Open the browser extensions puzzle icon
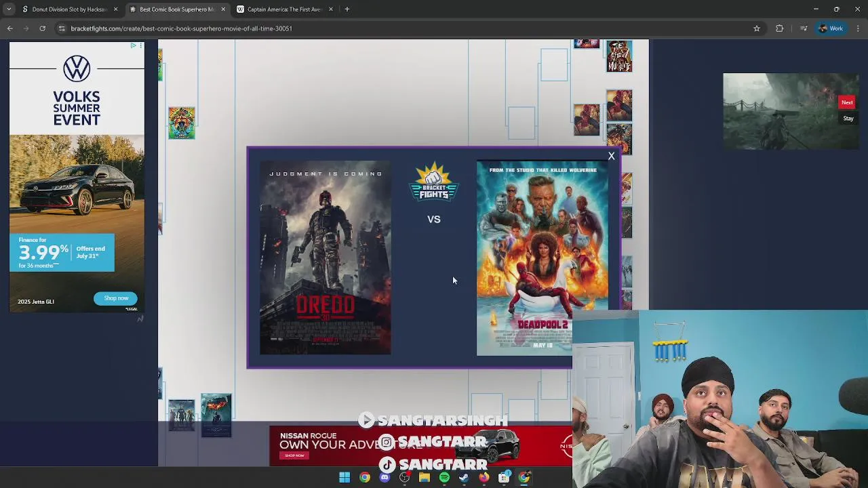The image size is (868, 488). 779,28
